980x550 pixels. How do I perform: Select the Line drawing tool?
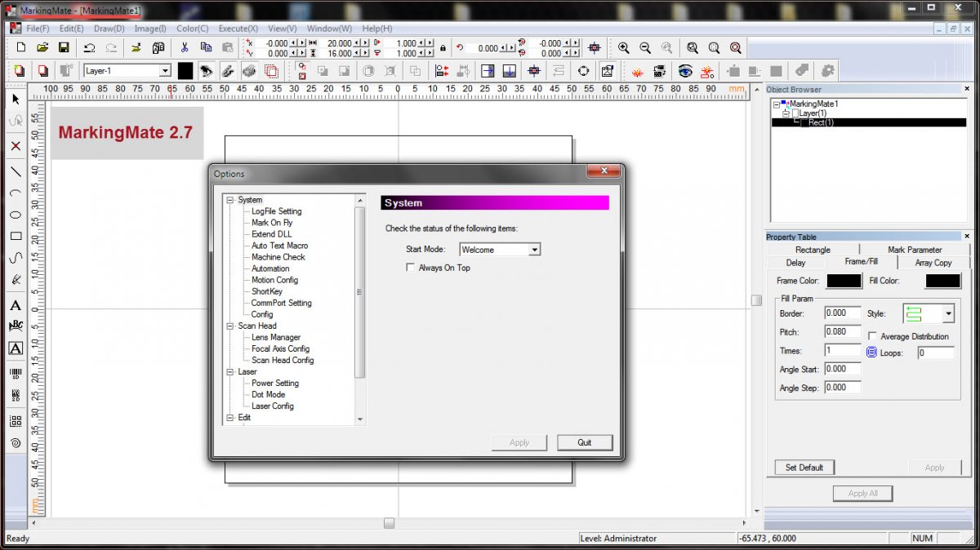tap(16, 171)
